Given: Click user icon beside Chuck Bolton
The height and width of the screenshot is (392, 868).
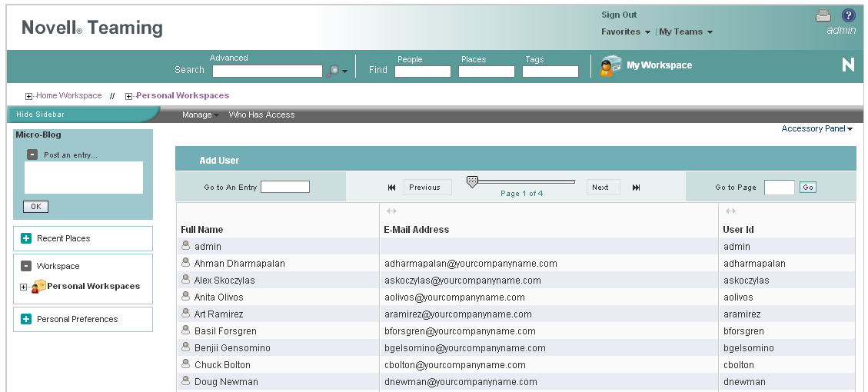Looking at the screenshot, I should [186, 364].
